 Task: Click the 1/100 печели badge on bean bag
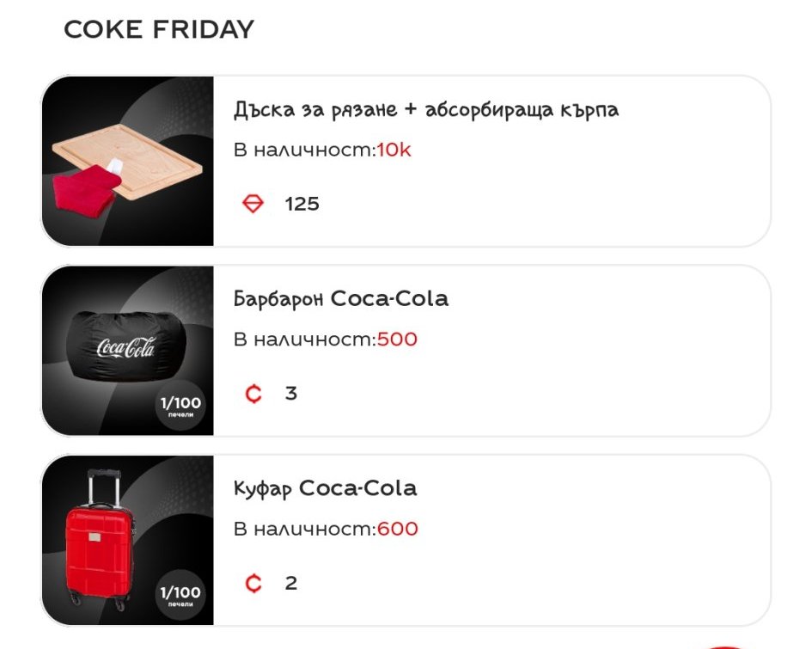click(x=180, y=405)
